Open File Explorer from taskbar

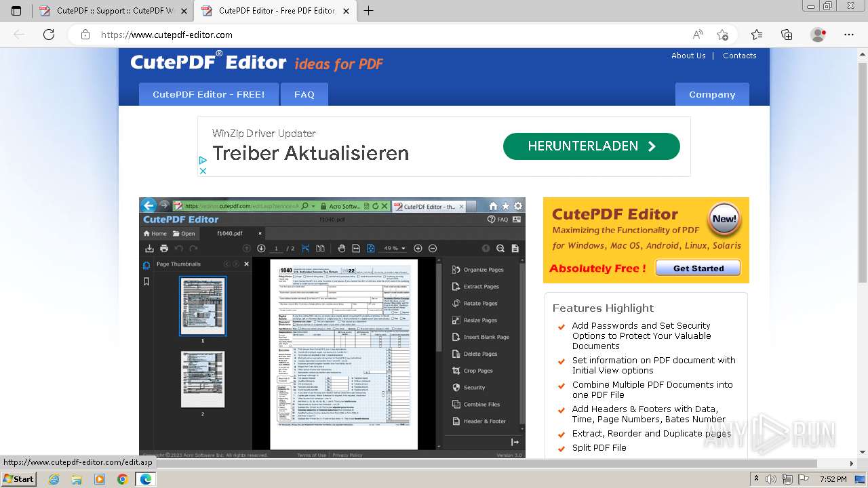[77, 479]
